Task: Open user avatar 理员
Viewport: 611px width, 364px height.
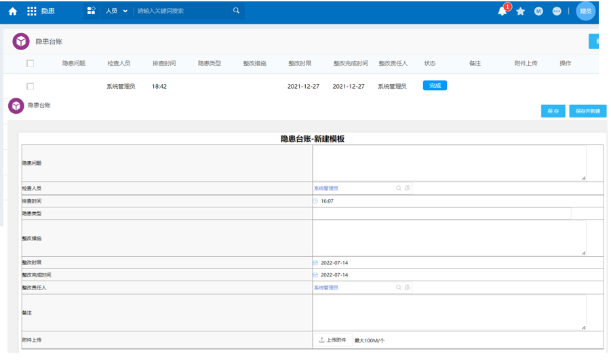Action: pos(586,11)
